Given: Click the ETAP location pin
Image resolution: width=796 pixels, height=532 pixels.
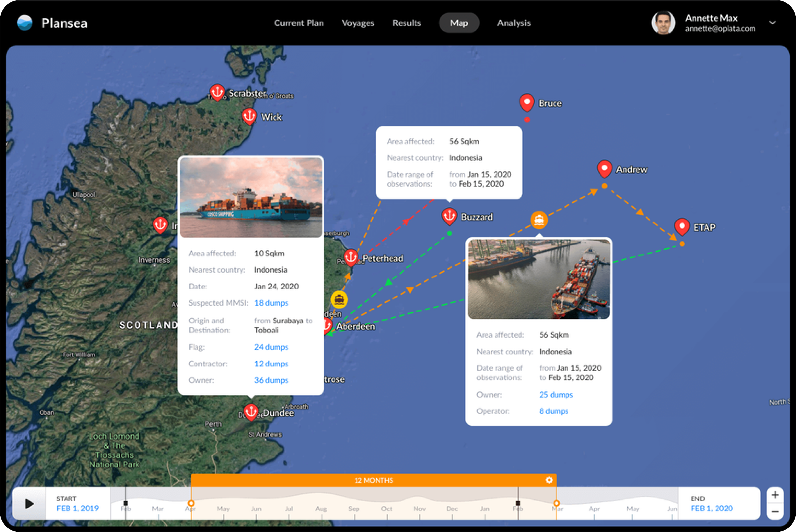Looking at the screenshot, I should (682, 226).
